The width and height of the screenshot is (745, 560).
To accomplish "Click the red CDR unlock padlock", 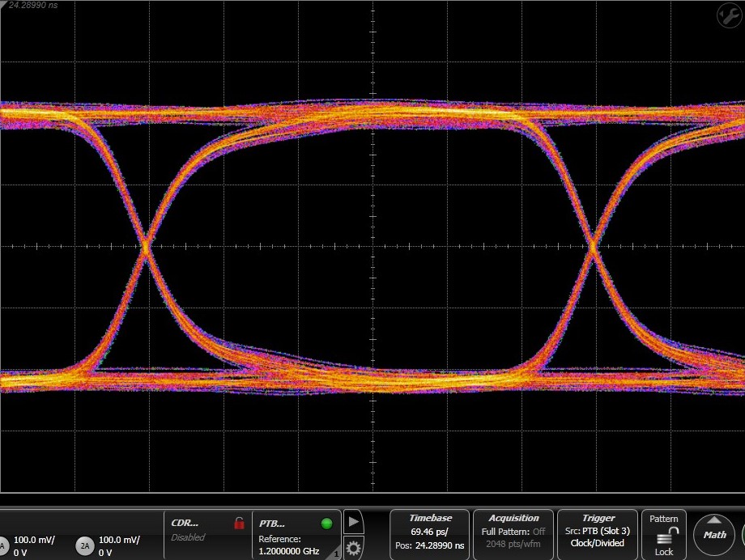I will pyautogui.click(x=239, y=523).
